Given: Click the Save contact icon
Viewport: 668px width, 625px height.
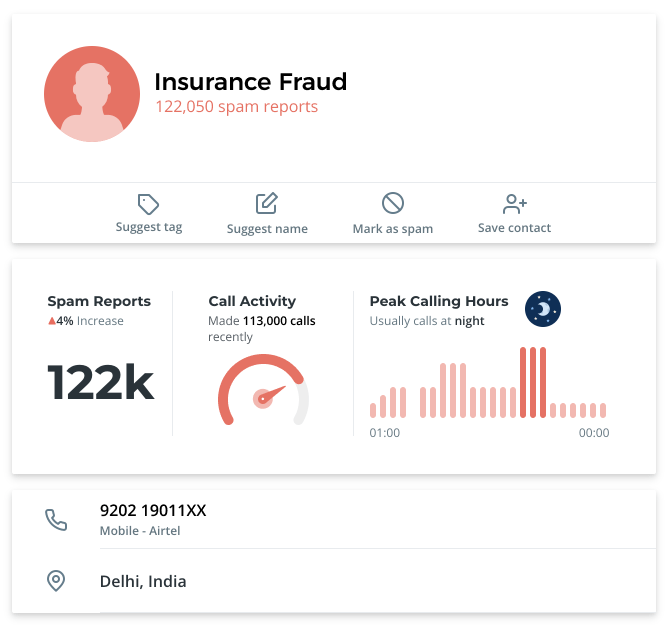Looking at the screenshot, I should [x=515, y=204].
